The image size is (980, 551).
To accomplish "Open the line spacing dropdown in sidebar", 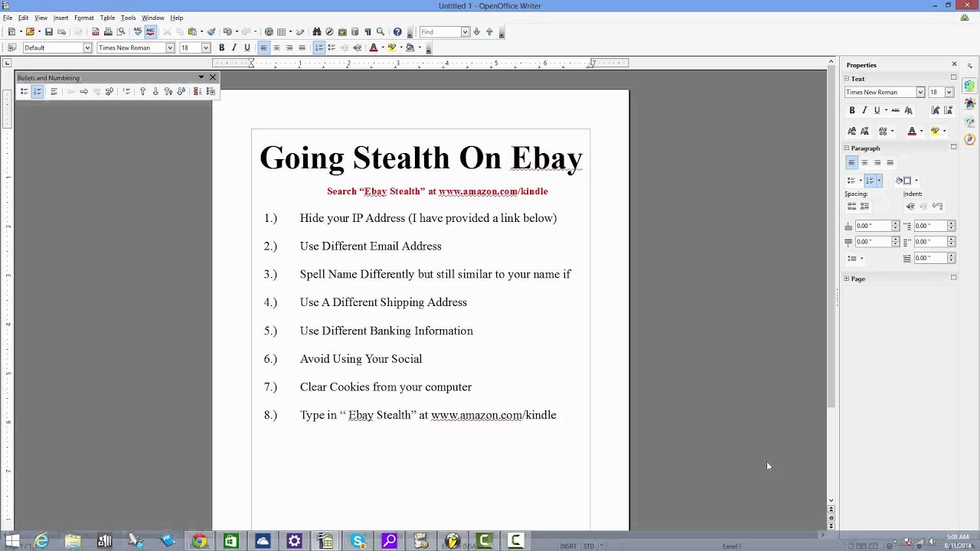I will [854, 259].
